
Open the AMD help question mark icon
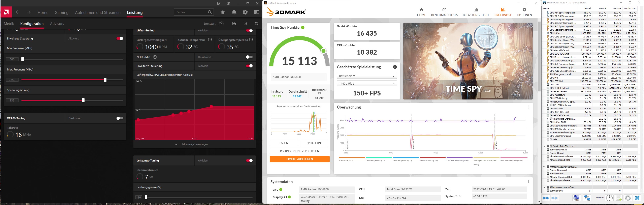point(228,3)
